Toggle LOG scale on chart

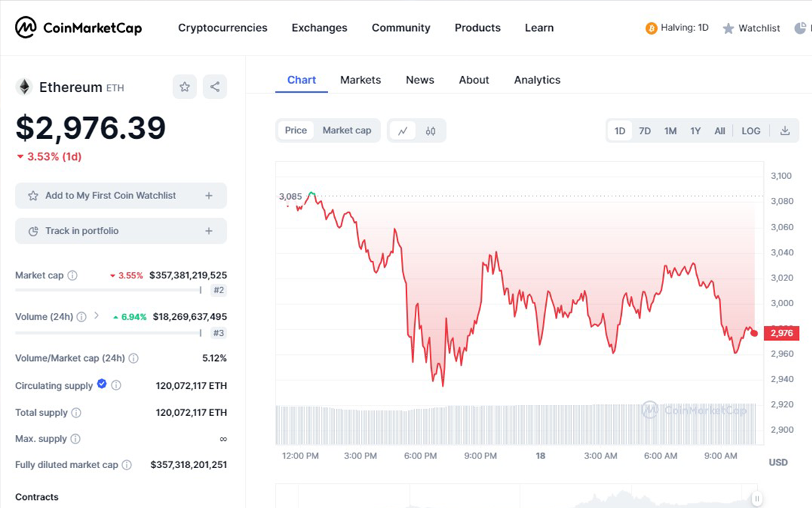tap(750, 131)
